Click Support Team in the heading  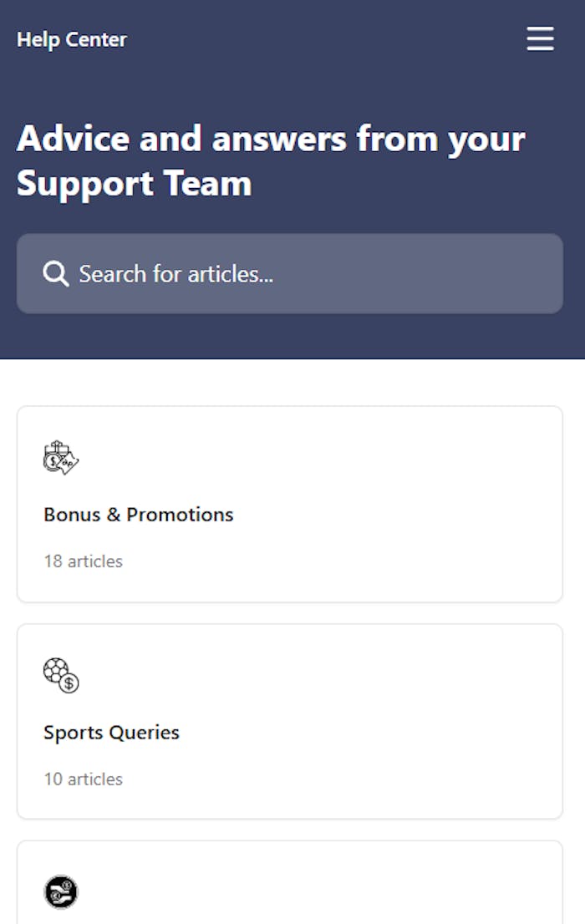[x=134, y=184]
